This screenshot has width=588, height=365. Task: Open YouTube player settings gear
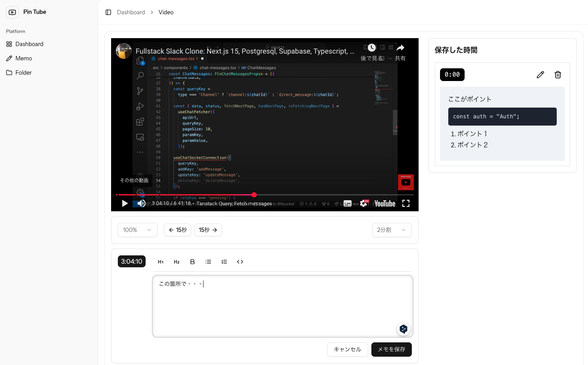click(364, 203)
